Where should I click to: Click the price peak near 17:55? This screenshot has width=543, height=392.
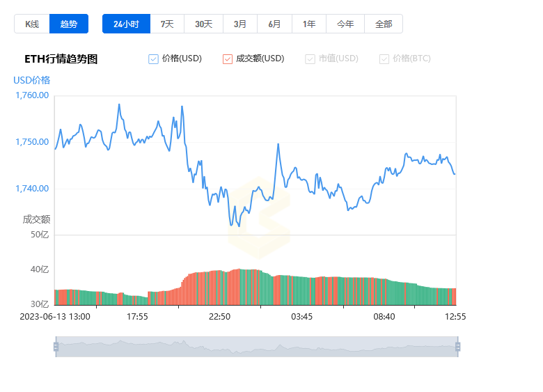click(x=119, y=104)
